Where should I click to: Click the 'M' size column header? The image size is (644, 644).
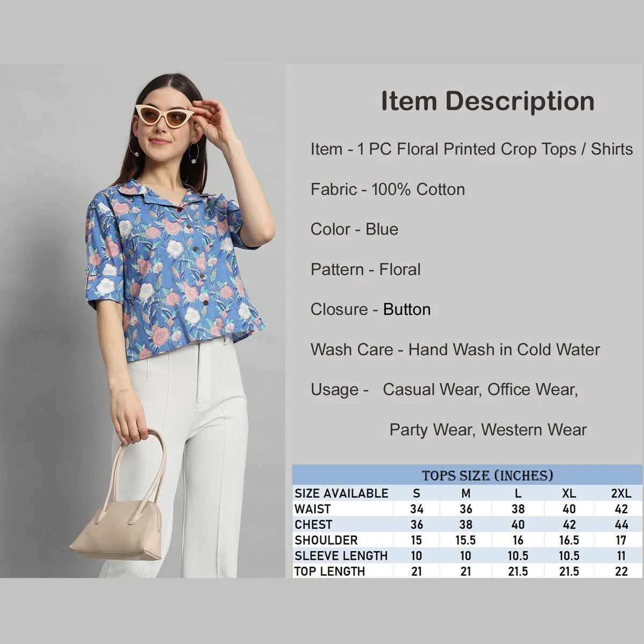coord(466,493)
